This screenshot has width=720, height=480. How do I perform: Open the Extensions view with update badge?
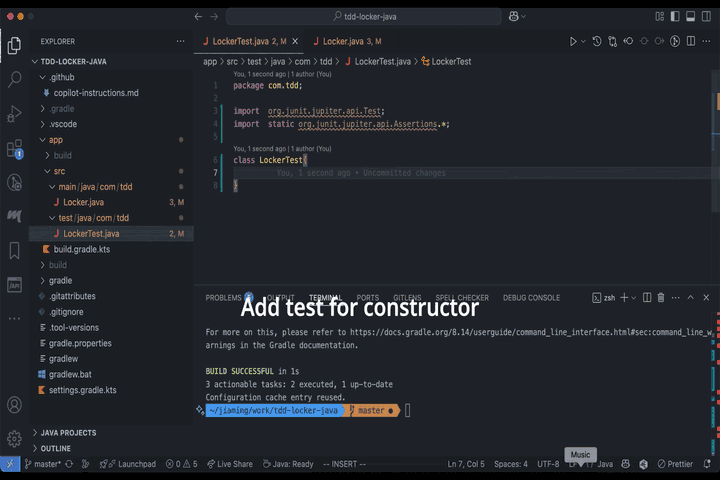(x=14, y=148)
